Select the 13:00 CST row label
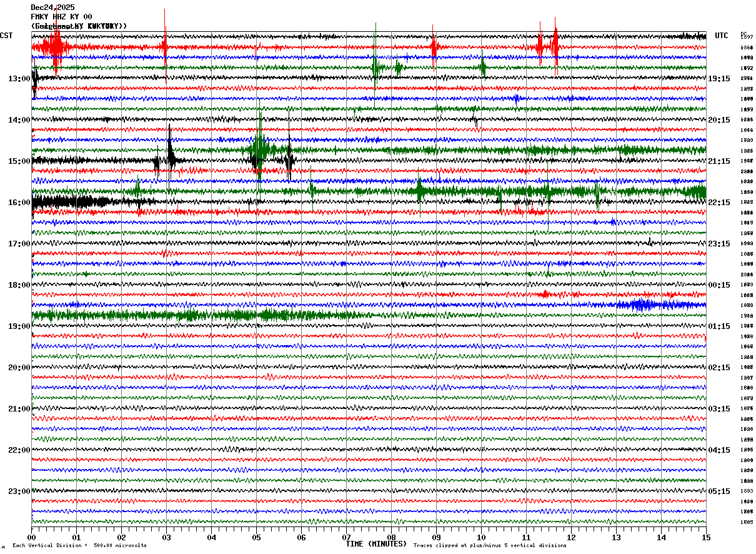756x554 pixels. 19,79
